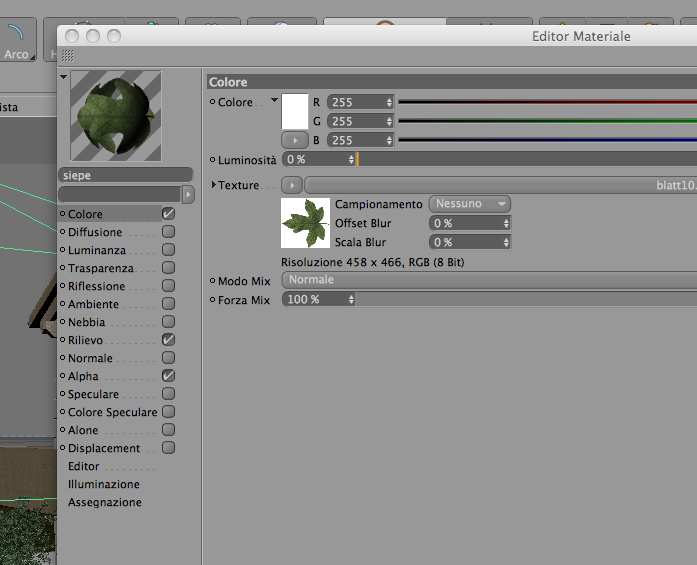Click the grip handle icon below title bar
The image size is (697, 565).
68,56
